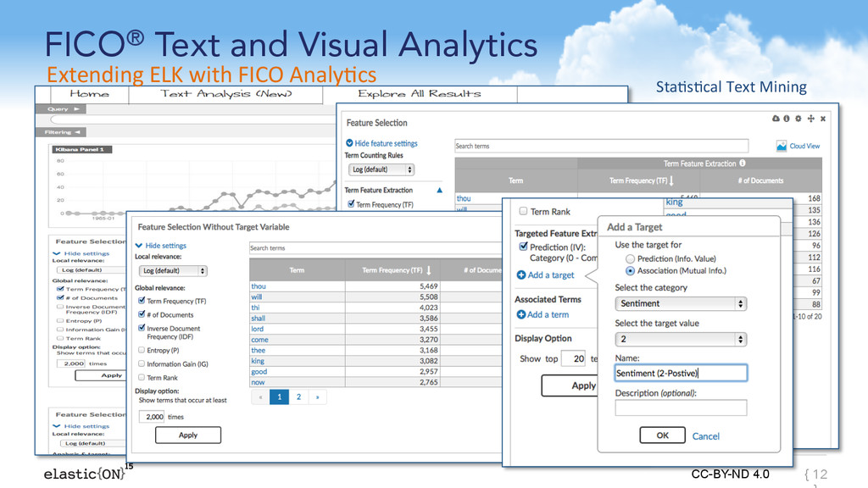
Task: Click the term 'king' in front table
Action: pyautogui.click(x=258, y=361)
